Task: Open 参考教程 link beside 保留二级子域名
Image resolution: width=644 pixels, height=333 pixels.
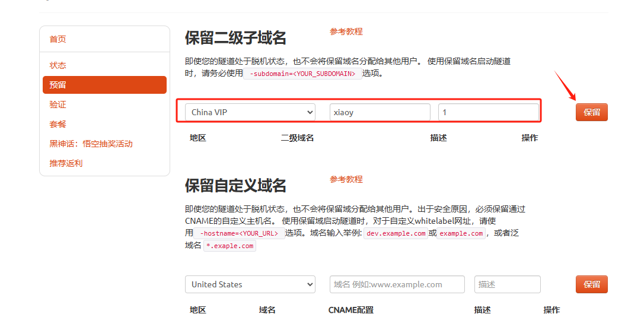Action: (x=346, y=31)
